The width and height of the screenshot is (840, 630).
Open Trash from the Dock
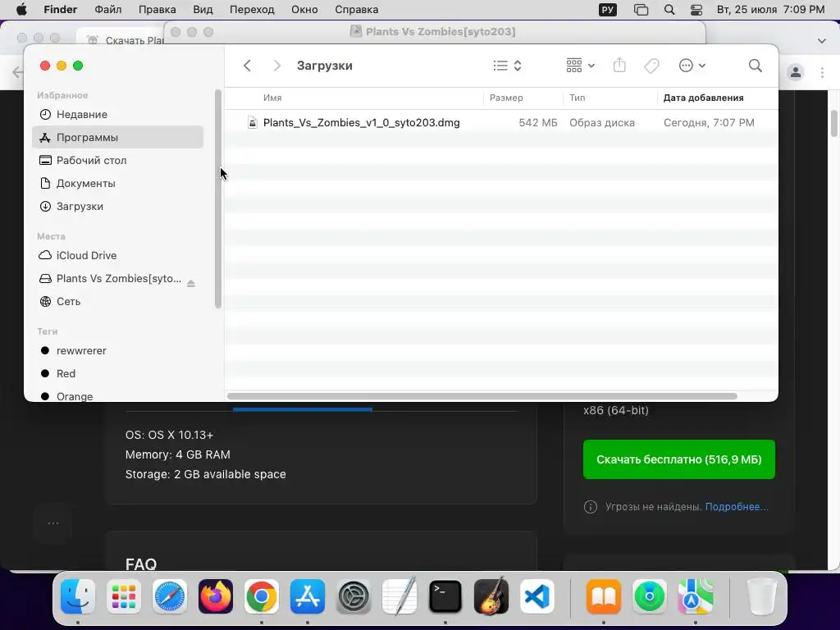pos(761,596)
